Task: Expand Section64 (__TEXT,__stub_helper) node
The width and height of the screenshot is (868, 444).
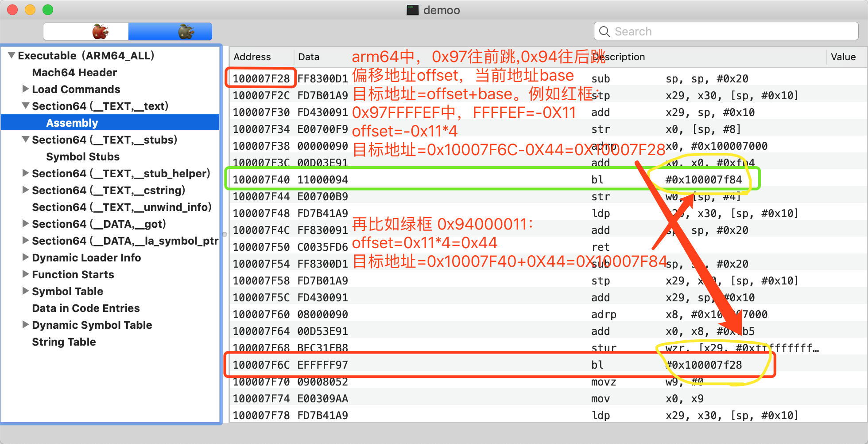Action: tap(26, 173)
